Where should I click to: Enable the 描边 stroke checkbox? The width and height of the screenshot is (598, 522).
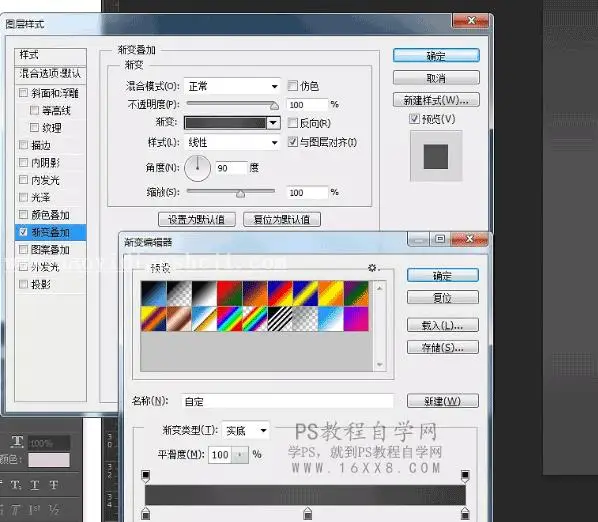(24, 145)
